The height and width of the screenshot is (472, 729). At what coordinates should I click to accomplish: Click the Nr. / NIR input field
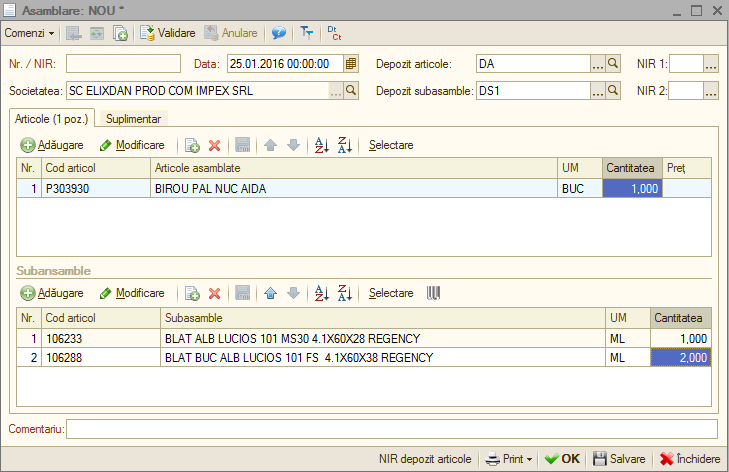(123, 64)
